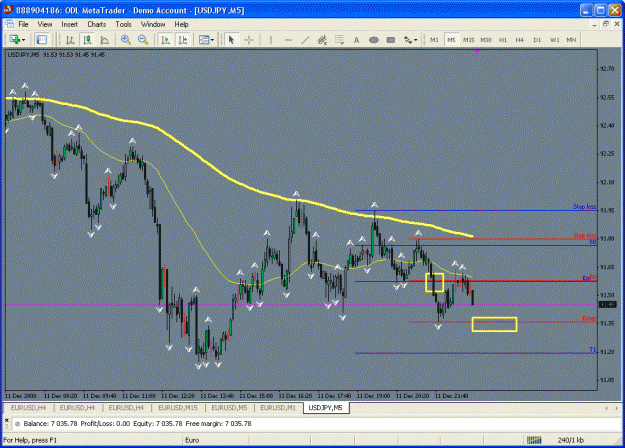Toggle Chart Shift
The image size is (625, 448).
[183, 39]
